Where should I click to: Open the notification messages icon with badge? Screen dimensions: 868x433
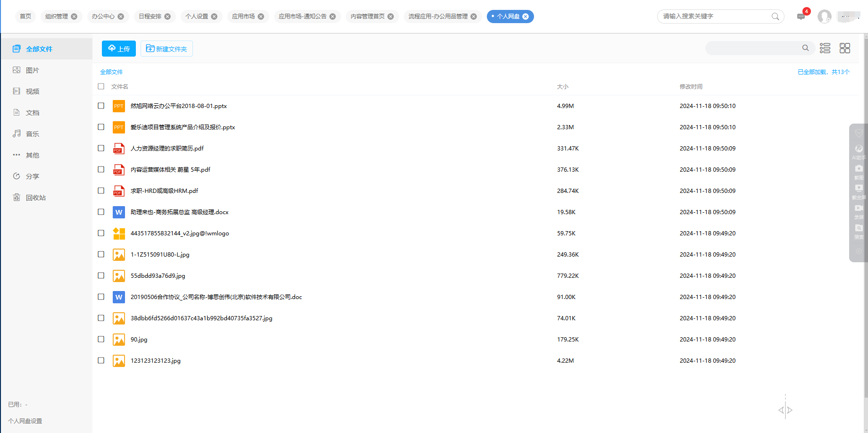801,16
